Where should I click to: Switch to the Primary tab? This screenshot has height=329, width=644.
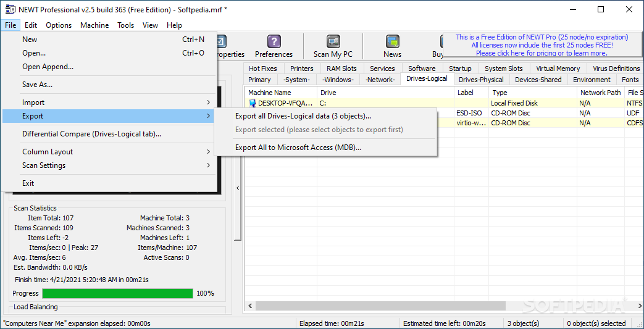[x=259, y=80]
